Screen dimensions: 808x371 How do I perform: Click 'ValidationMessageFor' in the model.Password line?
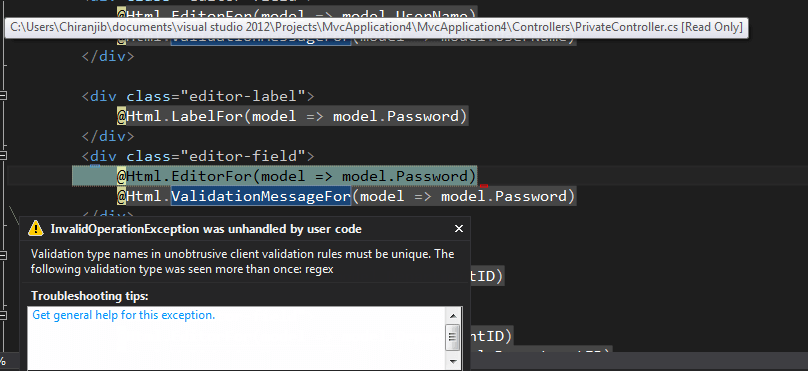coord(261,196)
